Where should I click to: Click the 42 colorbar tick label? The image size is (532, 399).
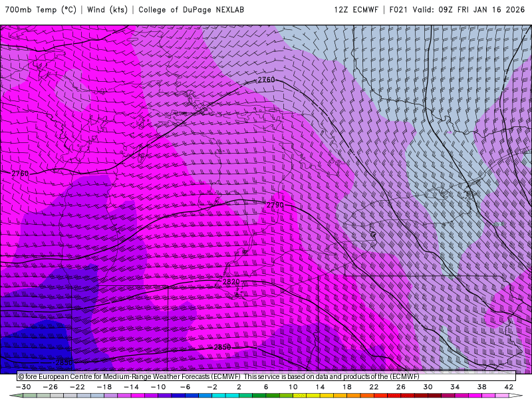tap(509, 387)
